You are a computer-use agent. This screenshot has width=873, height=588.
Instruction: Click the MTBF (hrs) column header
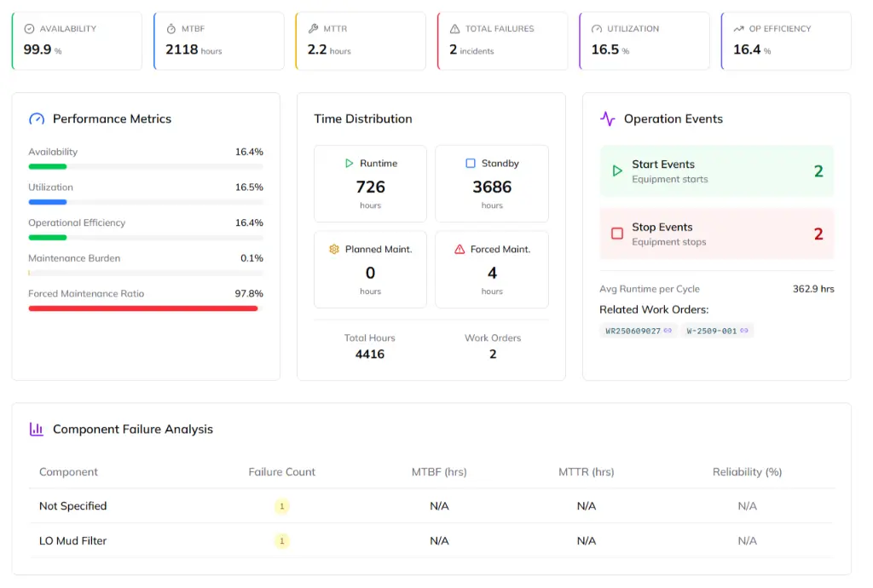point(439,472)
